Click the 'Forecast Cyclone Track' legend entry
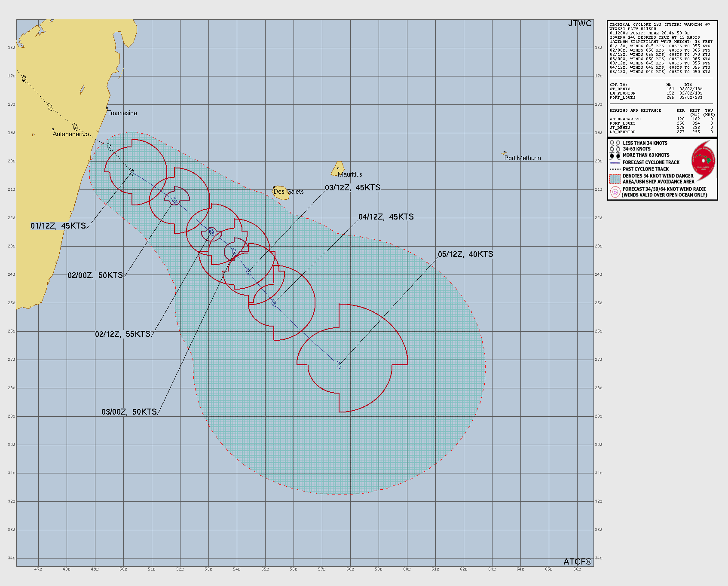Viewport: 728px width, 586px height. 651,162
